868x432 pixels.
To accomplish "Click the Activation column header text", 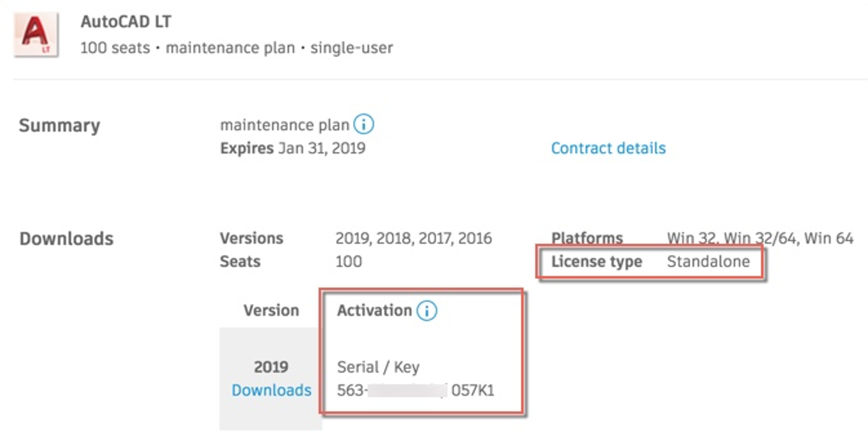I will point(374,310).
